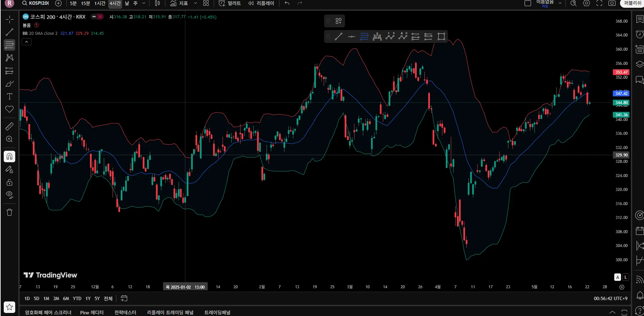The width and height of the screenshot is (644, 316).
Task: Open chart settings hexagon gear icon
Action: coord(586,3)
